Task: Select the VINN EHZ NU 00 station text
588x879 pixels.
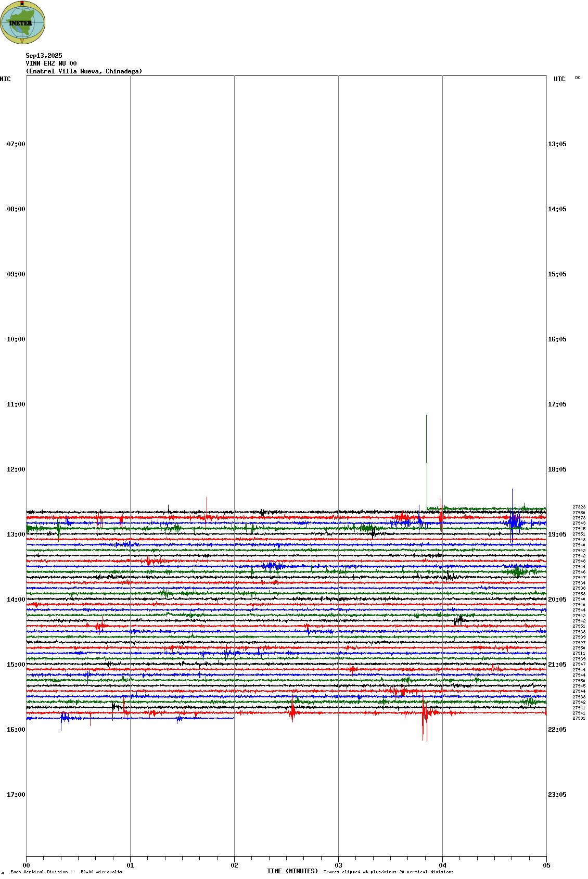Action: (x=51, y=63)
